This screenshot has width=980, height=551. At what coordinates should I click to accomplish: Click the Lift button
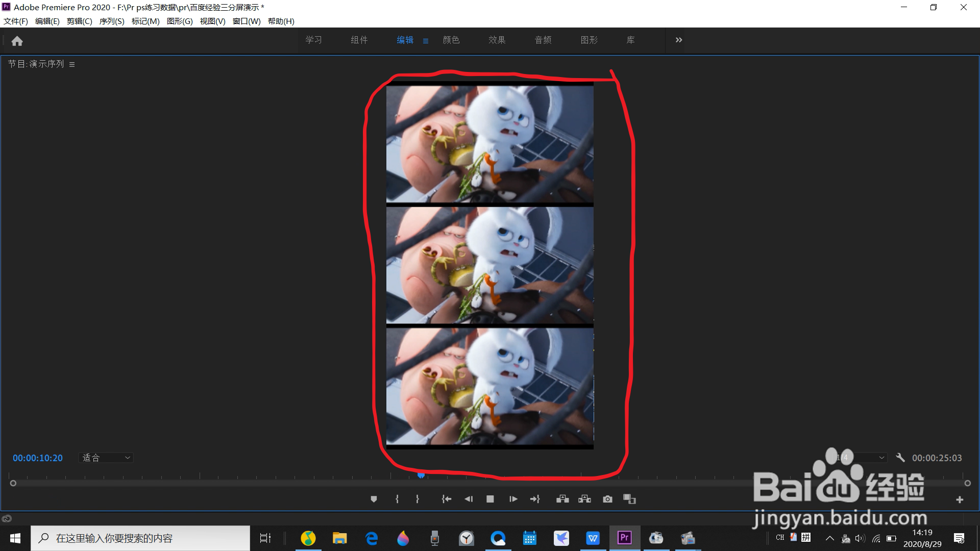pyautogui.click(x=562, y=499)
